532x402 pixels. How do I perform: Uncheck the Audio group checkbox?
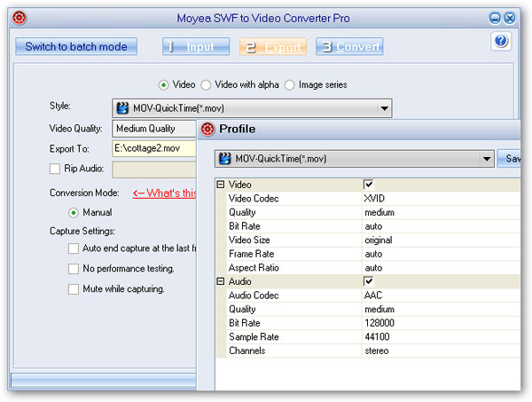368,281
